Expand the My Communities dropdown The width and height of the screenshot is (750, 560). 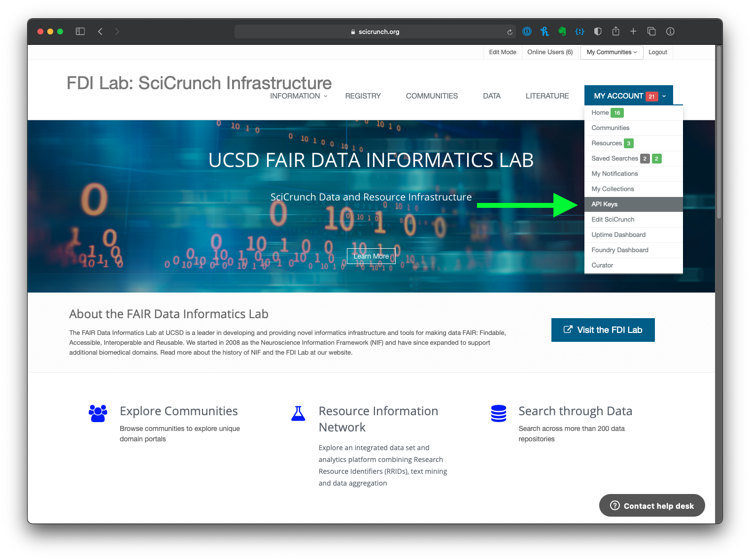612,52
